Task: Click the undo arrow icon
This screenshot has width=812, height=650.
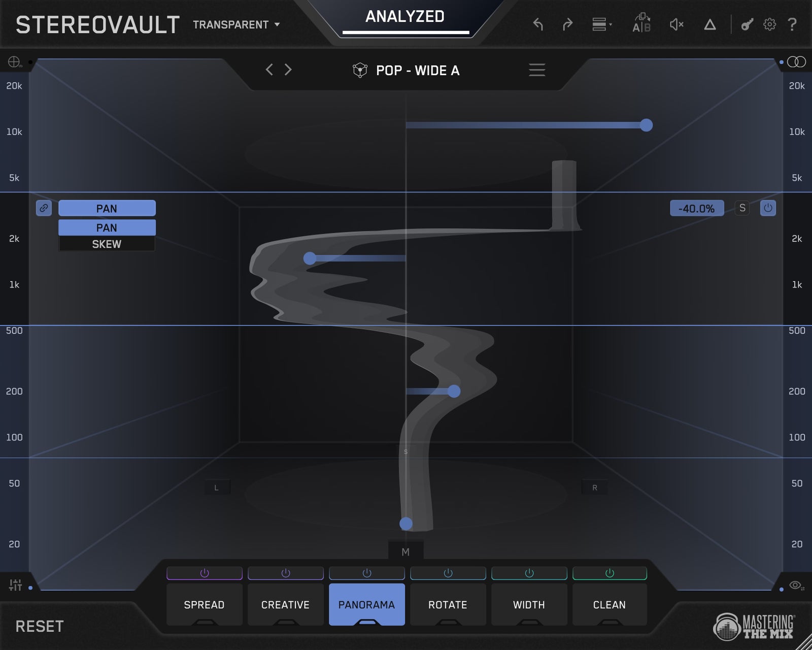Action: point(538,24)
